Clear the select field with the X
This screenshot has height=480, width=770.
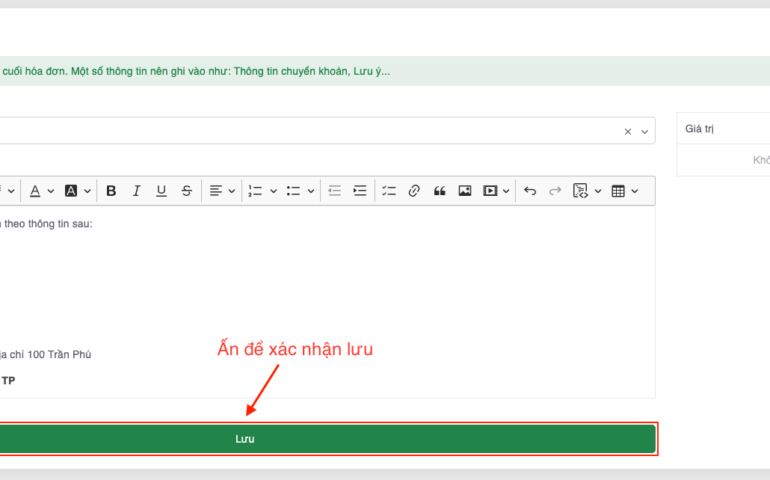point(628,131)
